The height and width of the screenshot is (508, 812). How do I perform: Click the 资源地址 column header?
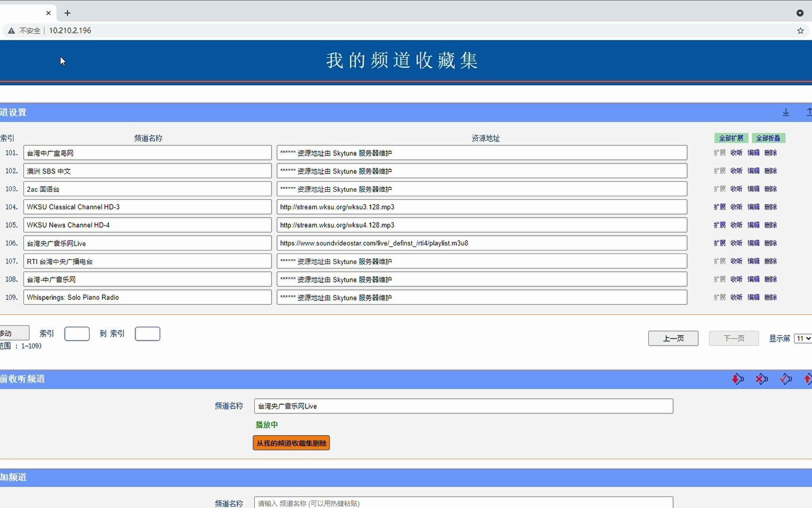486,138
